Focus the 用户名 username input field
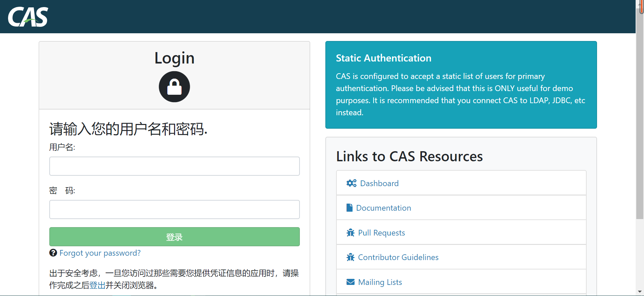The width and height of the screenshot is (644, 296). point(174,166)
